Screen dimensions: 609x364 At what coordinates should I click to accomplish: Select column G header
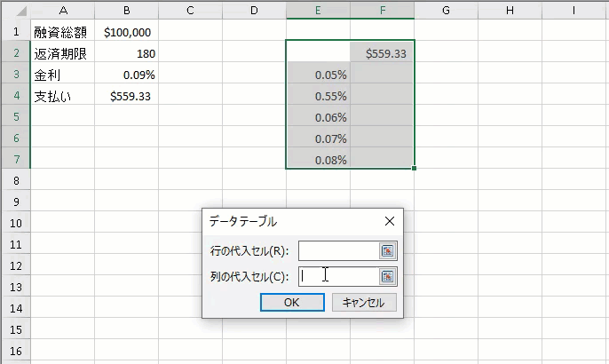coord(446,10)
